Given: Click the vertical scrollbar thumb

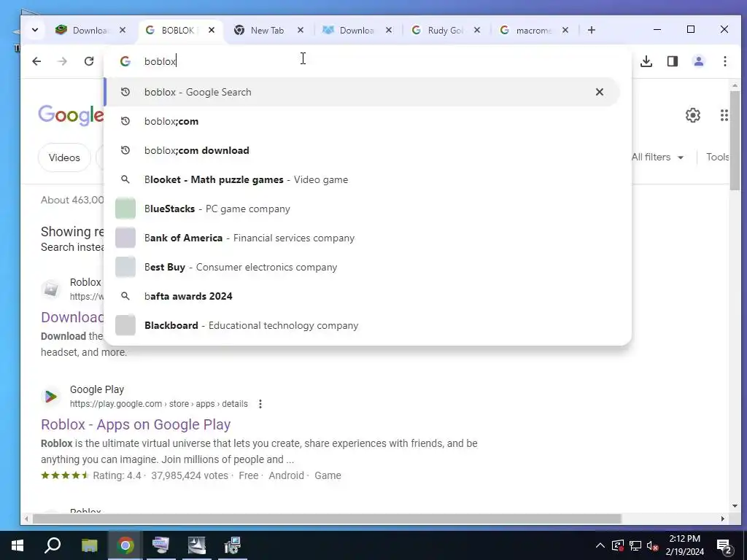Looking at the screenshot, I should 735,141.
